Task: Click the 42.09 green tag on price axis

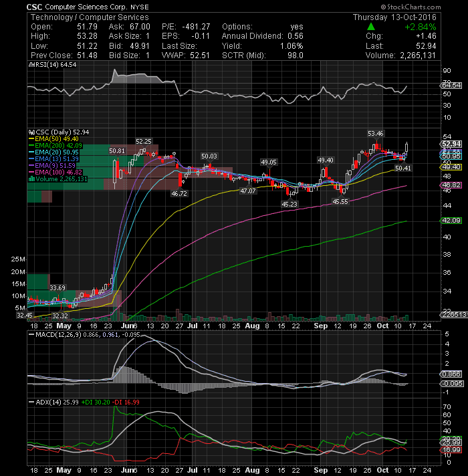Action: click(451, 221)
